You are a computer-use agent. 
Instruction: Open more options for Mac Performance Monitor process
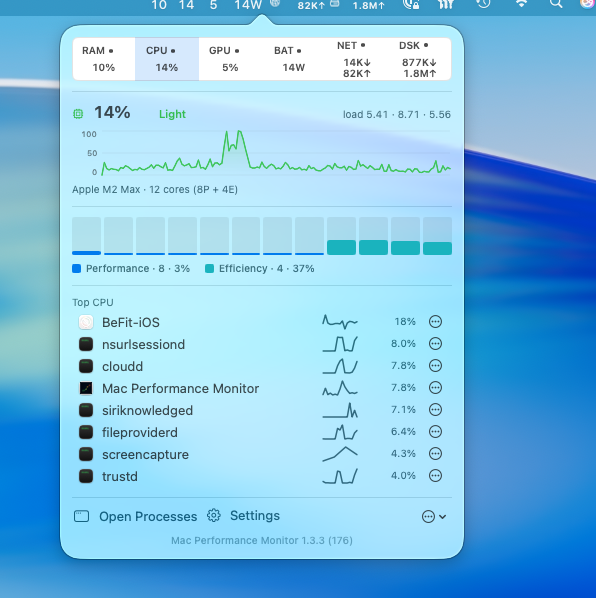(435, 388)
